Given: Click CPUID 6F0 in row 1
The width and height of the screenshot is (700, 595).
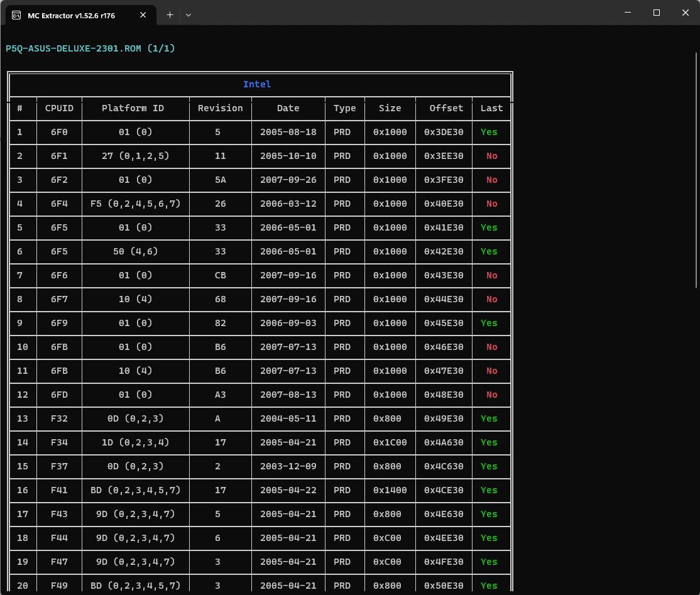Looking at the screenshot, I should click(59, 132).
